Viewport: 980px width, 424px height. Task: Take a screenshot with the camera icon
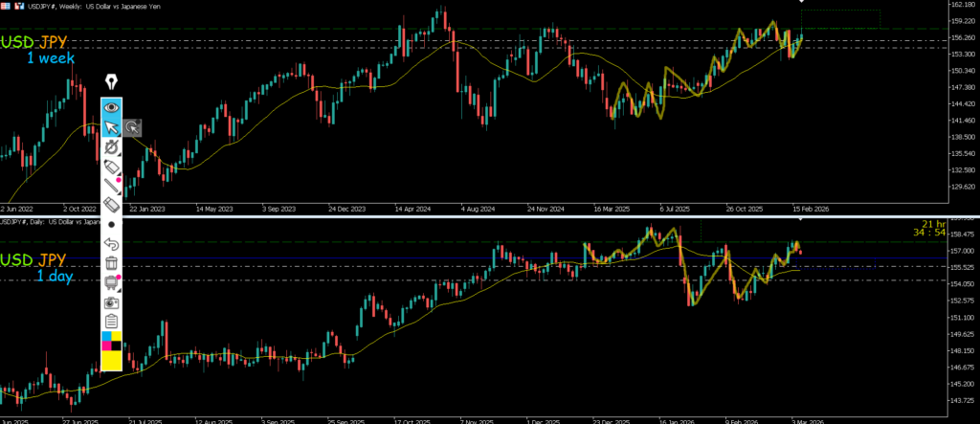pos(111,301)
